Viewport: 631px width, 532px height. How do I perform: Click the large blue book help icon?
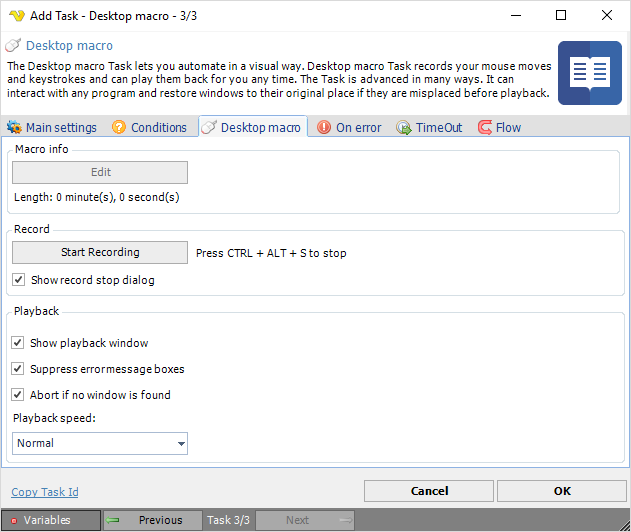pos(589,73)
